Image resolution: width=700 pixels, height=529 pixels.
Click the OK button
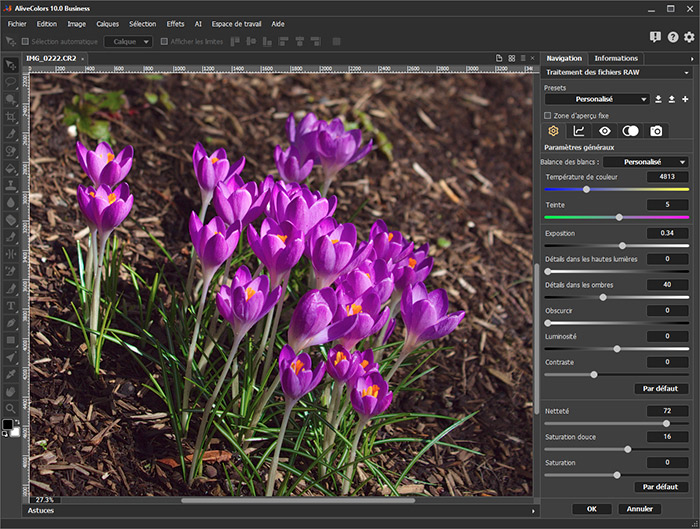point(591,508)
